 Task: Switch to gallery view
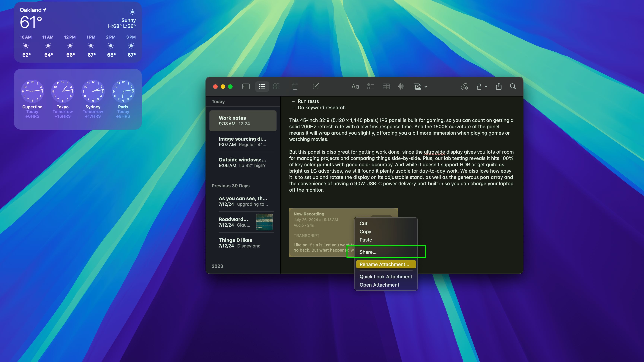(276, 86)
